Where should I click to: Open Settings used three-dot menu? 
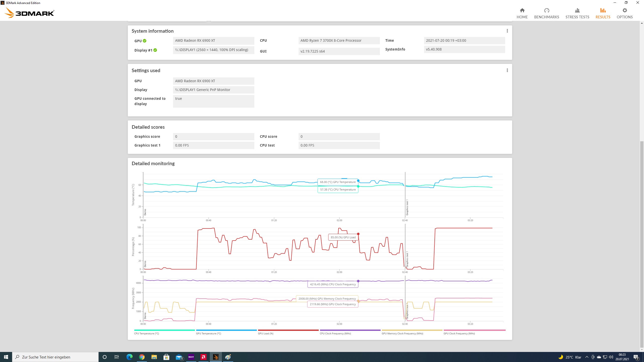(x=507, y=70)
